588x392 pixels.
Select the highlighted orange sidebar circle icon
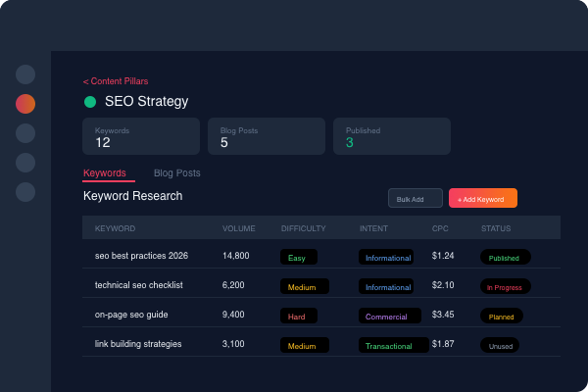coord(25,104)
